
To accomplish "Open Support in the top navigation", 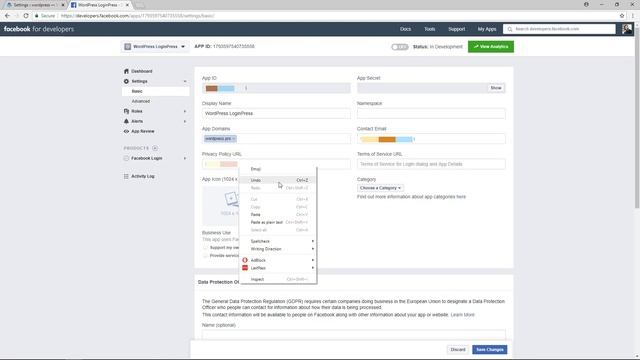I will point(456,29).
